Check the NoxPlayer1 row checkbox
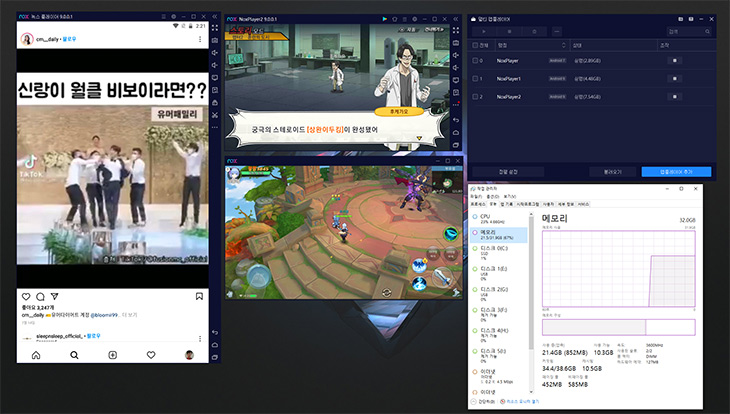This screenshot has width=730, height=414. pos(475,79)
